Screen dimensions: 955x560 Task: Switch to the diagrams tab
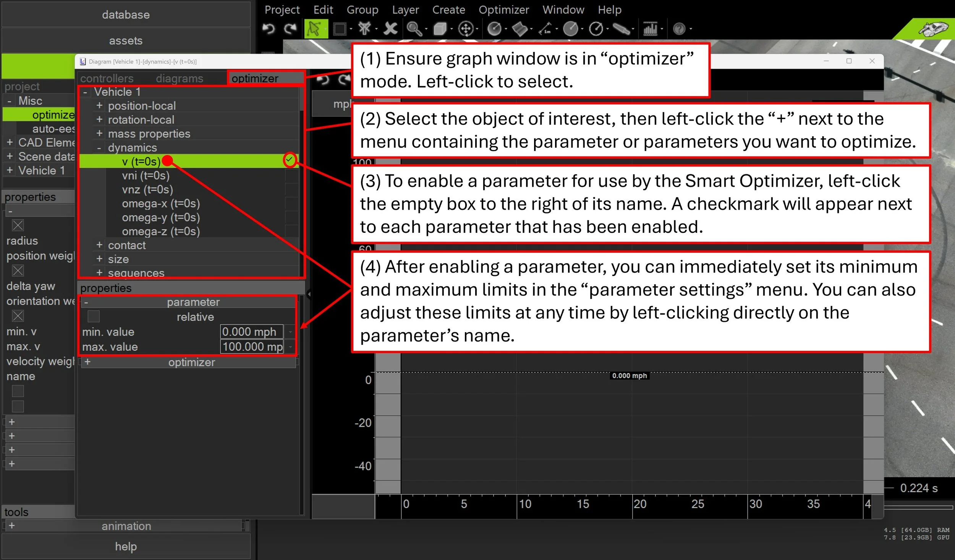[x=179, y=78]
